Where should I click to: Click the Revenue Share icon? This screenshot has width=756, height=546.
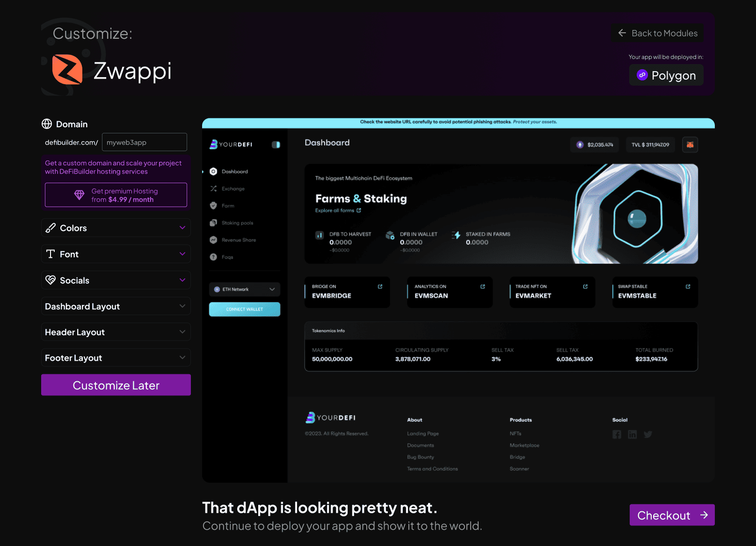tap(213, 240)
